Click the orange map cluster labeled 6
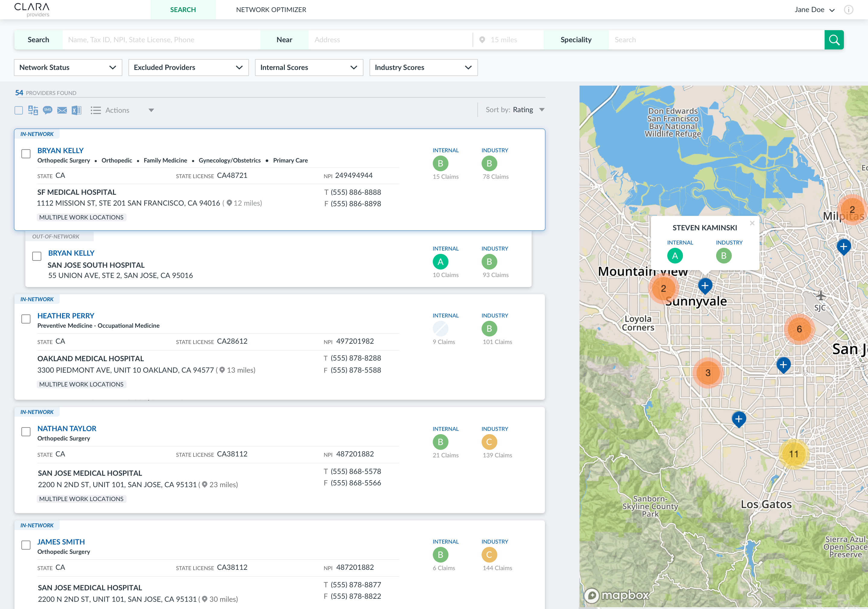The image size is (868, 609). pyautogui.click(x=799, y=329)
